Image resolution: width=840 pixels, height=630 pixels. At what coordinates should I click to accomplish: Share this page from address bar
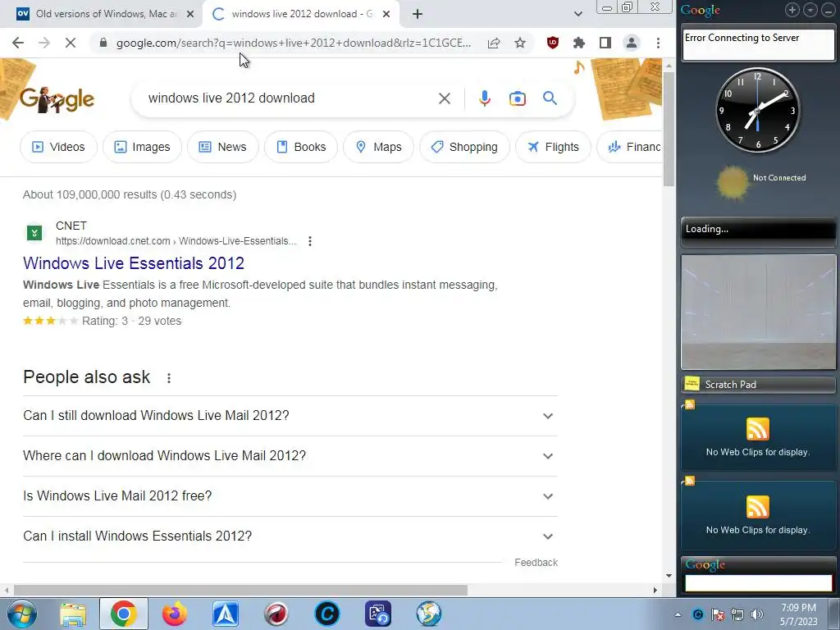pos(494,43)
